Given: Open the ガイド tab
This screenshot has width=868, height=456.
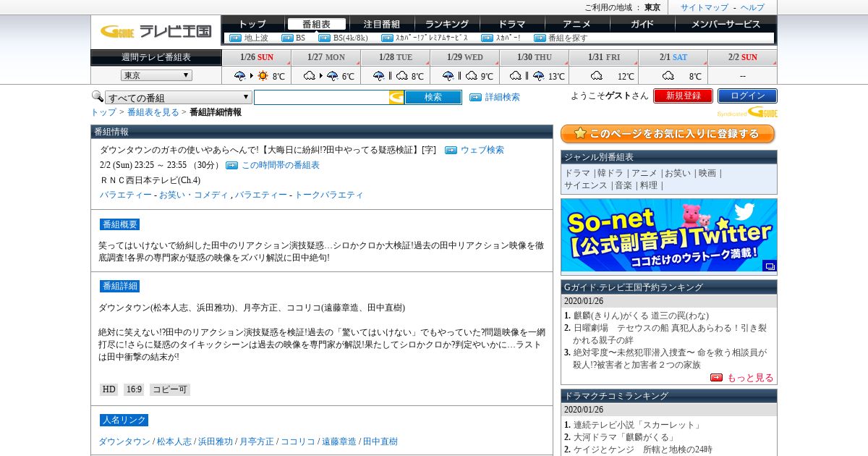Looking at the screenshot, I should point(642,24).
